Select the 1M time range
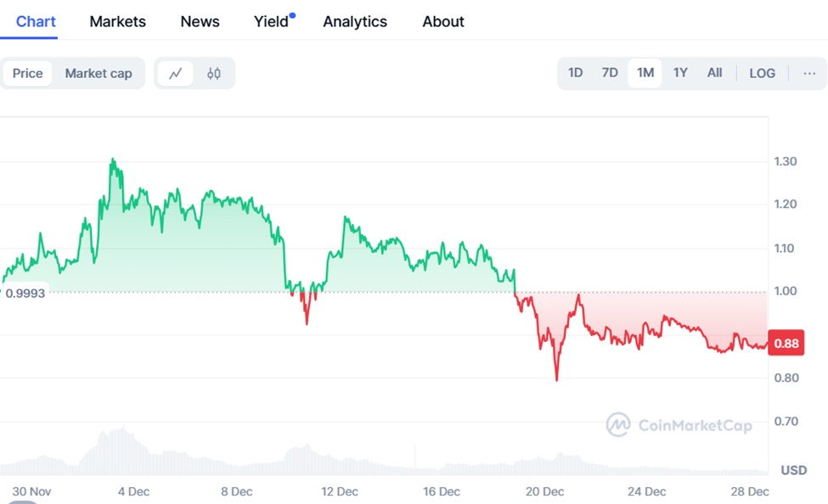 point(645,73)
